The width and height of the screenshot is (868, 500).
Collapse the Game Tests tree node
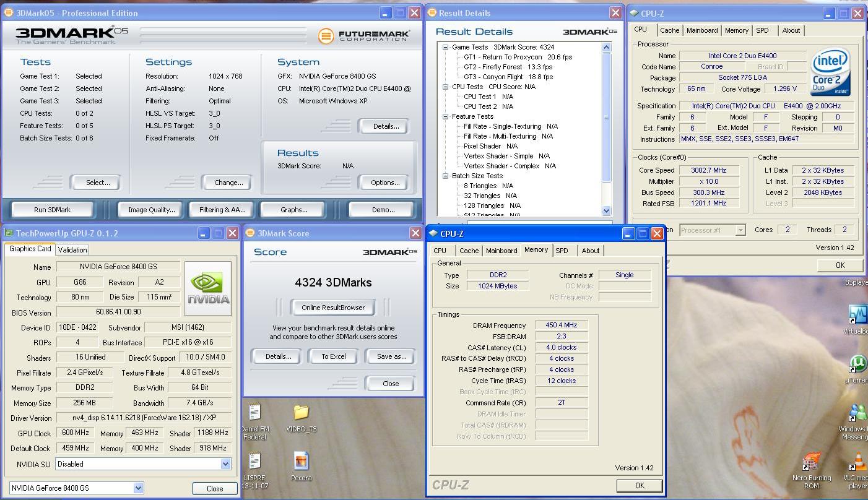click(445, 47)
